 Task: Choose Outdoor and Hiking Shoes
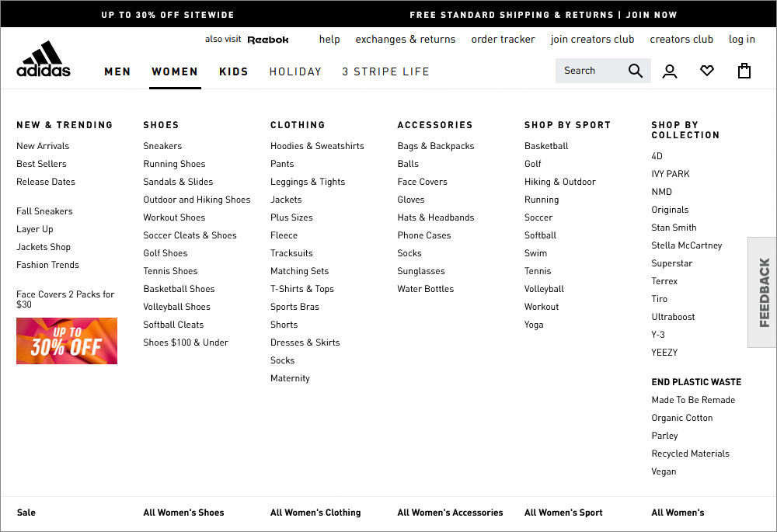tap(197, 200)
